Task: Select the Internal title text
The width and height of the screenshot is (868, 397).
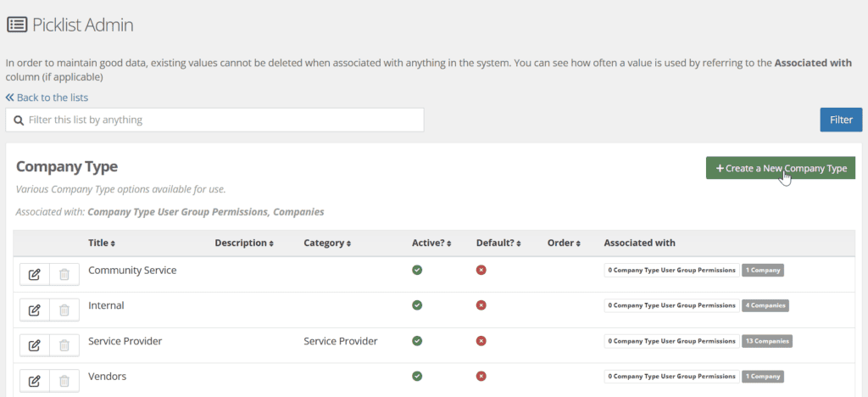Action: 106,305
